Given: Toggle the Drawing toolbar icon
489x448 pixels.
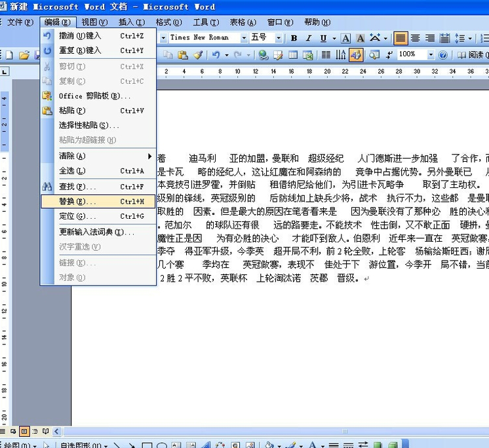Looking at the screenshot, I should [356, 55].
